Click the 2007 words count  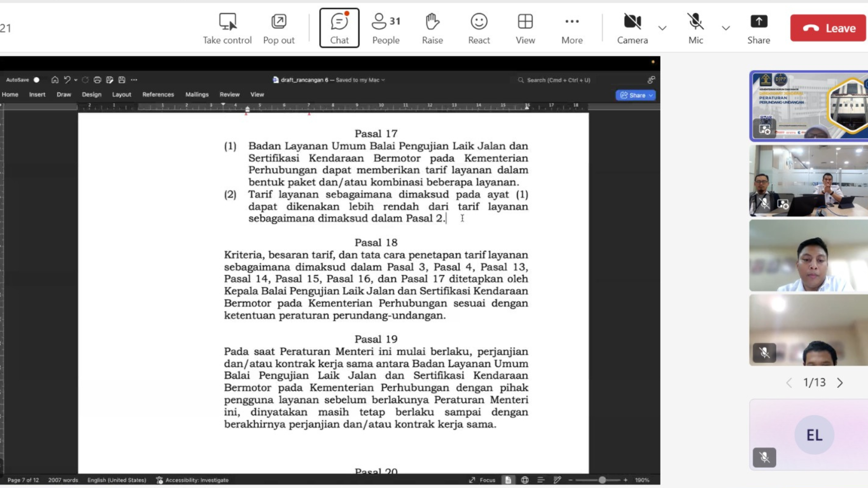(x=63, y=480)
